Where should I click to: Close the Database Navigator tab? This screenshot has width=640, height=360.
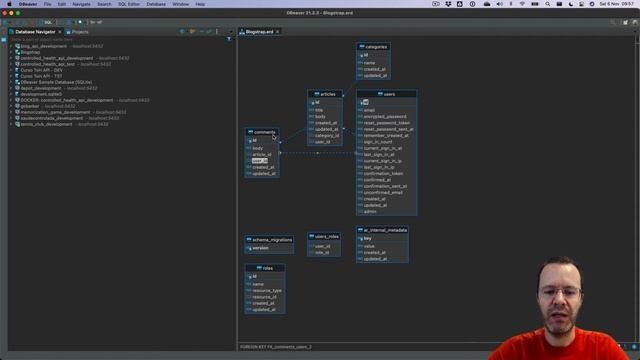click(60, 32)
